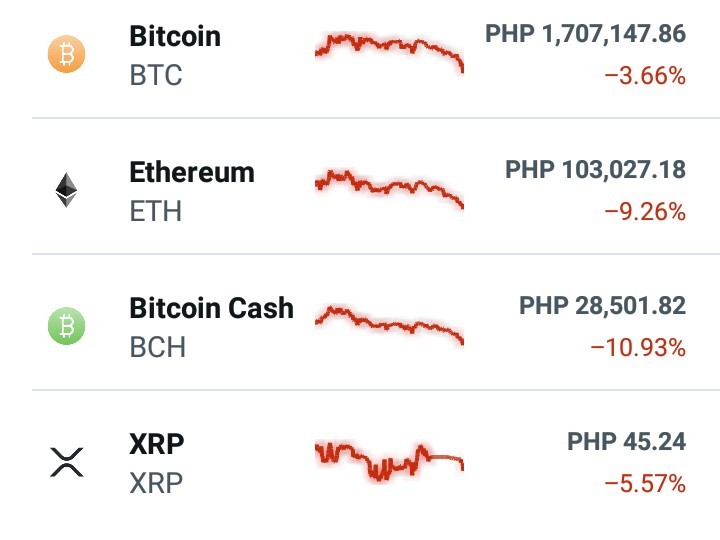
Task: Click the BCH ticker symbol
Action: coord(158,347)
